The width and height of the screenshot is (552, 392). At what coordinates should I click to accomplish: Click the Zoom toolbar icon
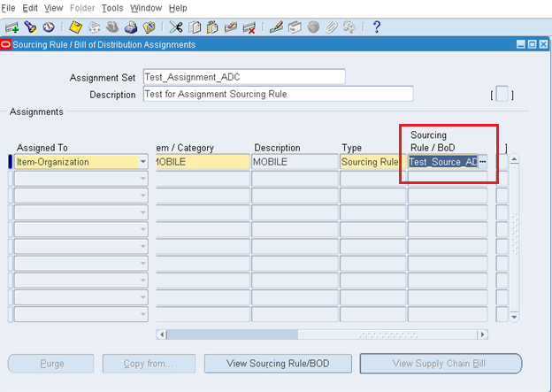(295, 27)
